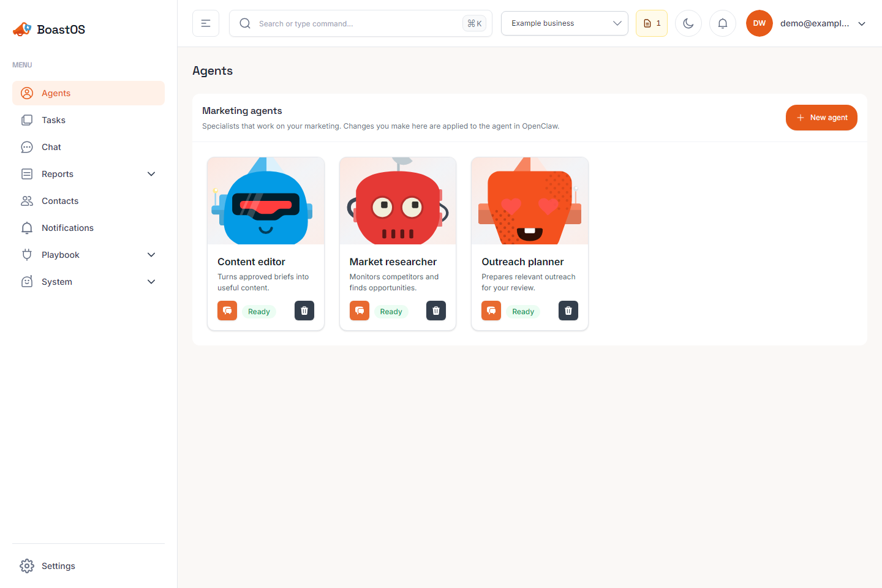This screenshot has height=588, width=882.
Task: Click the Ready badge on Market researcher
Action: 391,311
